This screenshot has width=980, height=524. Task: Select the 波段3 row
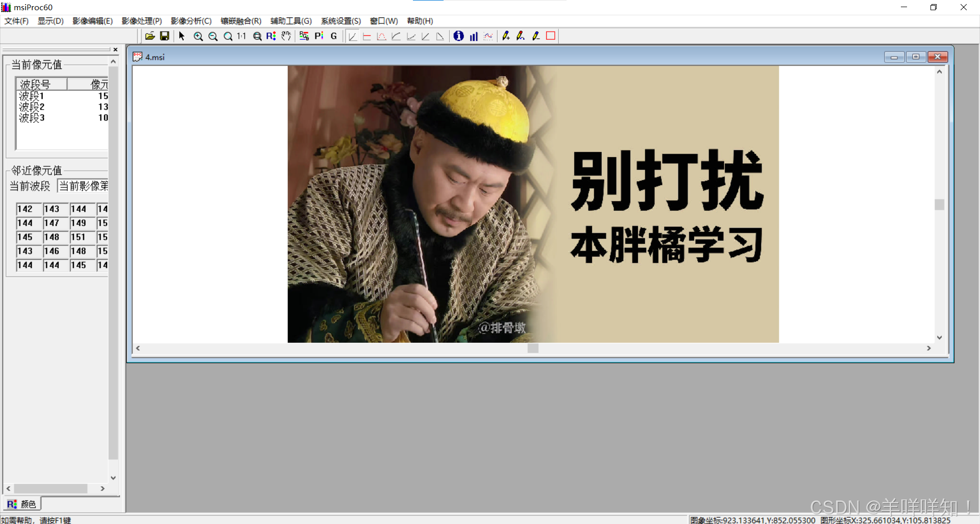[63, 117]
